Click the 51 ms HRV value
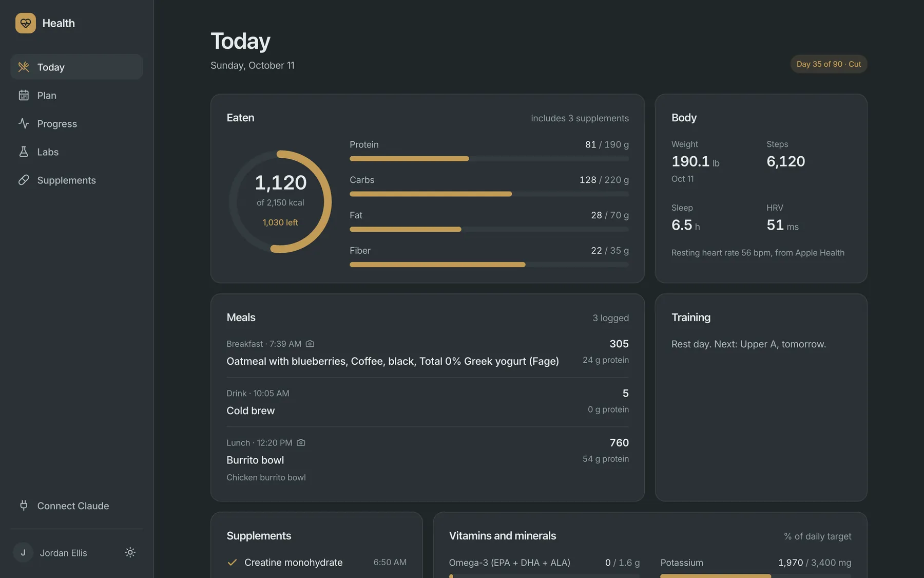The image size is (924, 578). (x=782, y=225)
